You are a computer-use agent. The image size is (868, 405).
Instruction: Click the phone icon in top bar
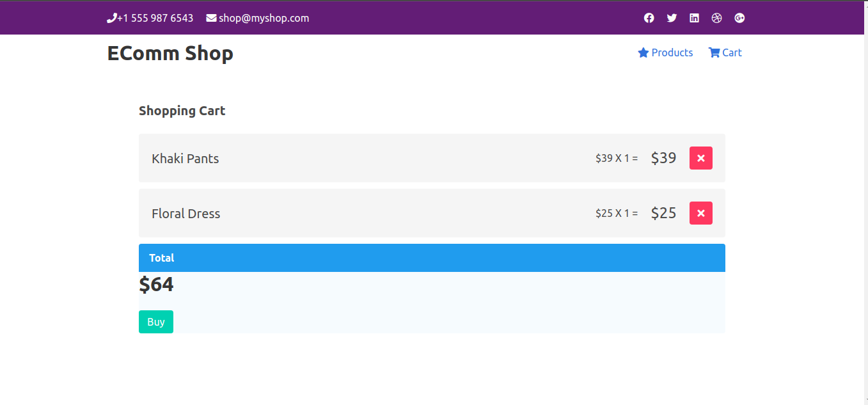click(x=111, y=18)
